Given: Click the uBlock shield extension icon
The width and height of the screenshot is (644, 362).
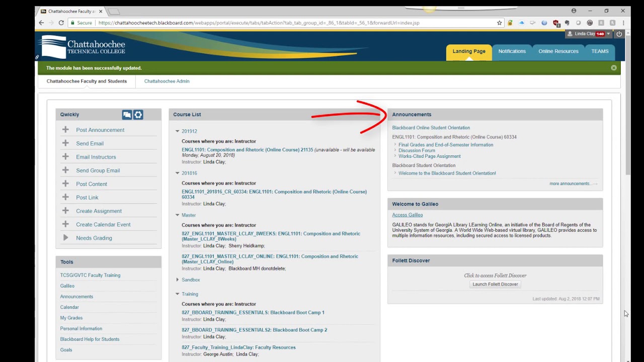Looking at the screenshot, I should [556, 23].
